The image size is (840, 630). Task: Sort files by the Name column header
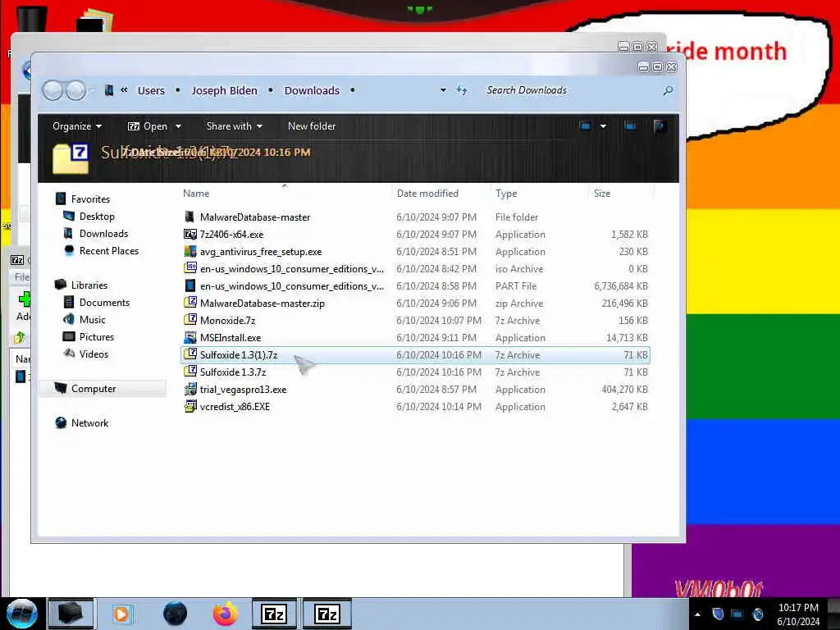point(196,194)
